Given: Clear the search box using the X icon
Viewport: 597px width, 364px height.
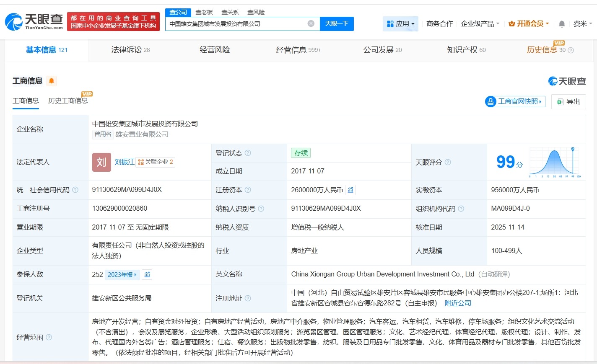Looking at the screenshot, I should tap(311, 23).
